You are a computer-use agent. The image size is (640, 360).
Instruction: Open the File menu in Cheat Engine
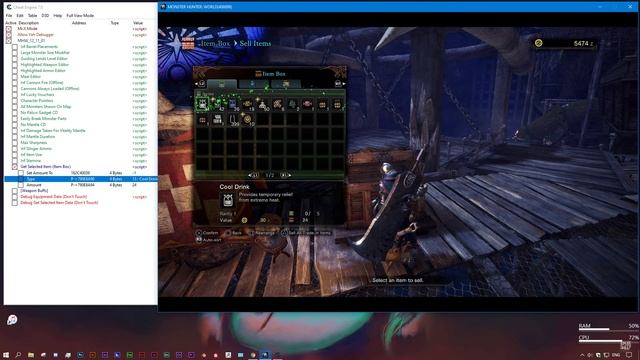pyautogui.click(x=9, y=16)
